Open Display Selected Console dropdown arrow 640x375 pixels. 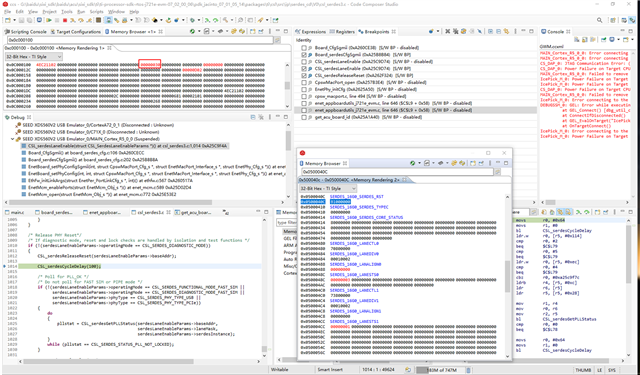618,40
